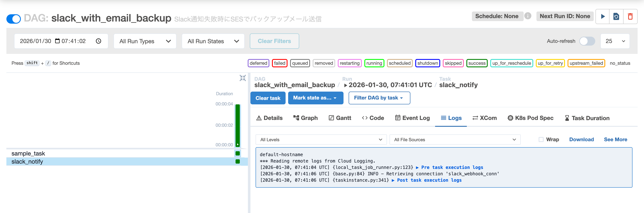
Task: Open the Schedule info tooltip icon
Action: (x=528, y=16)
